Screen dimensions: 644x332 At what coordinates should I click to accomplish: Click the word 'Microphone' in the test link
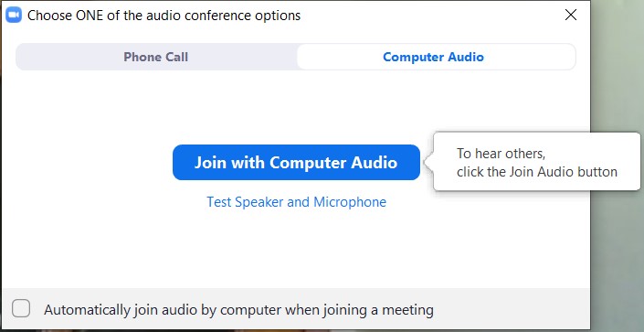pos(350,202)
